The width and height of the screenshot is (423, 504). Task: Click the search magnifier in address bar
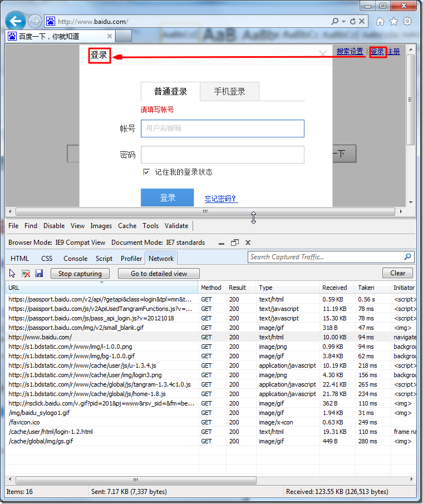pyautogui.click(x=335, y=21)
